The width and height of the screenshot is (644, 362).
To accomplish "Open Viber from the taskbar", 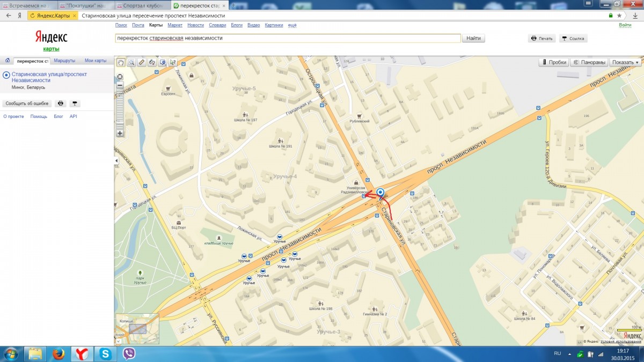I will click(129, 354).
